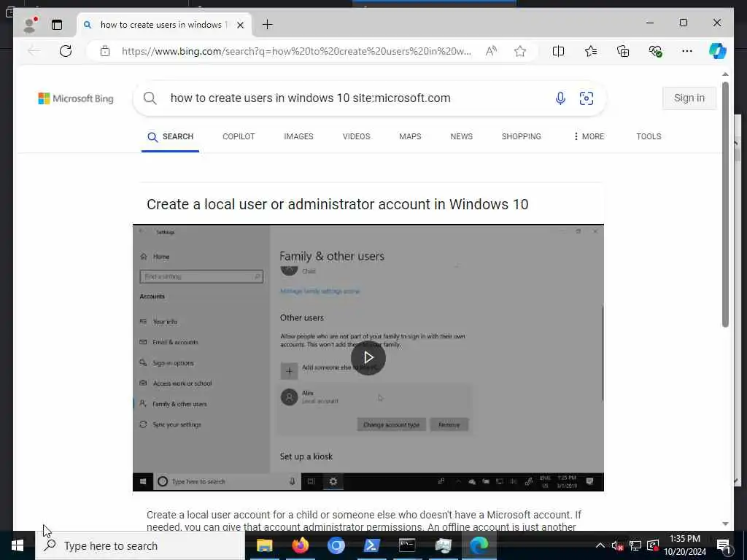The width and height of the screenshot is (747, 560).
Task: Activate Read aloud icon in address bar
Action: 491,51
